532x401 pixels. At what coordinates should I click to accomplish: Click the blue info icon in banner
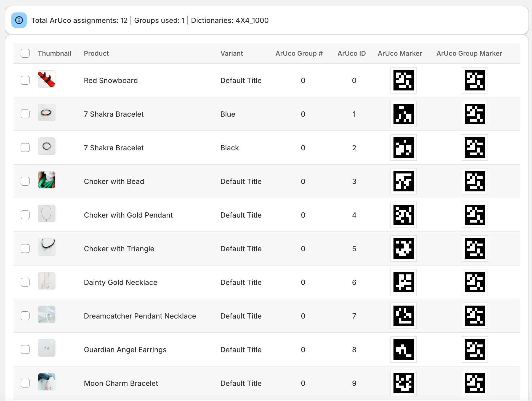[19, 20]
